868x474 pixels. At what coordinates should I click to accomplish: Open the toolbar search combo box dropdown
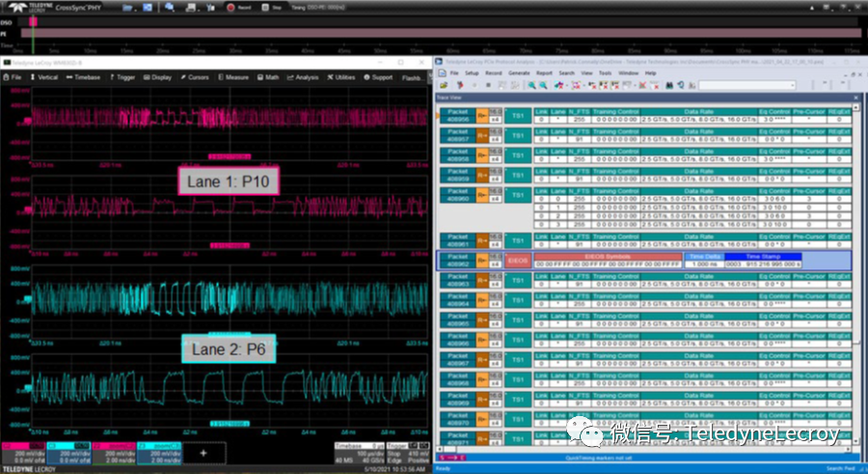[793, 85]
